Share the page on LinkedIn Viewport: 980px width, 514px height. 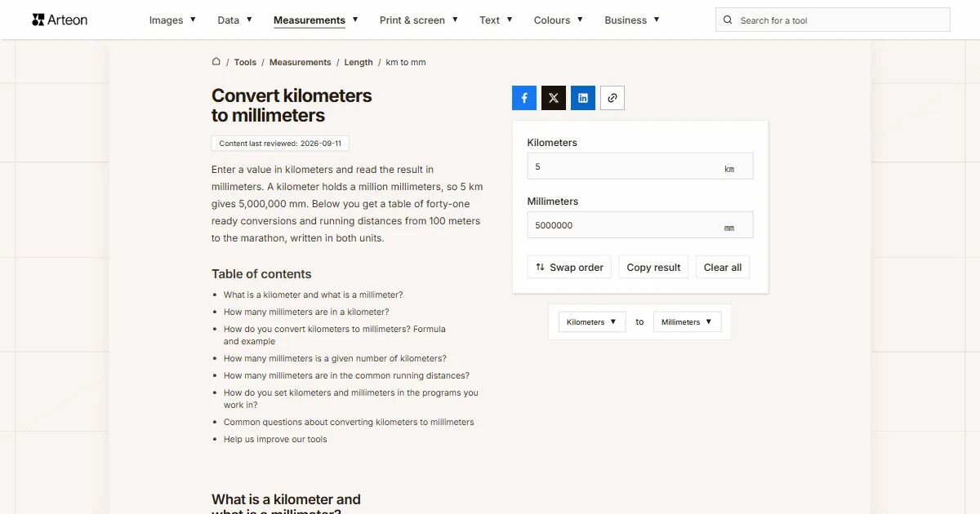pyautogui.click(x=583, y=98)
